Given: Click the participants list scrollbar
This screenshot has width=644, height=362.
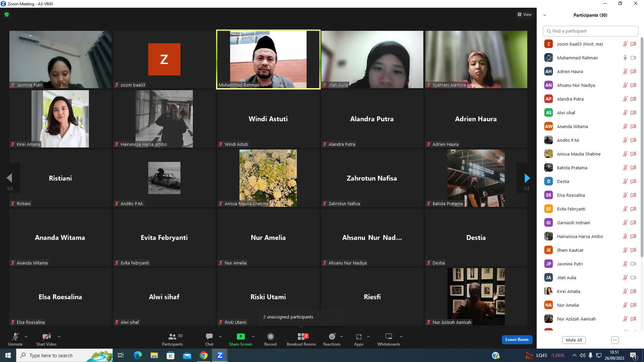Looking at the screenshot, I should click(642, 147).
